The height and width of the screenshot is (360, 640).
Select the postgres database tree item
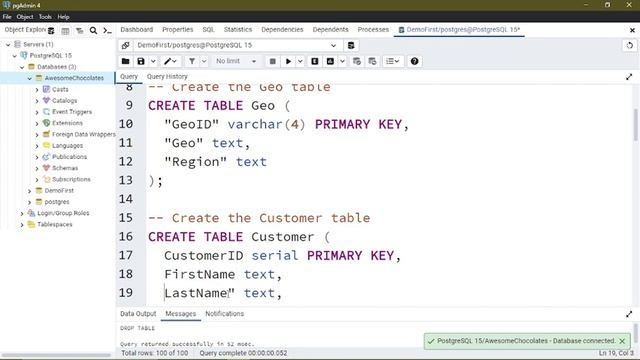pos(57,202)
